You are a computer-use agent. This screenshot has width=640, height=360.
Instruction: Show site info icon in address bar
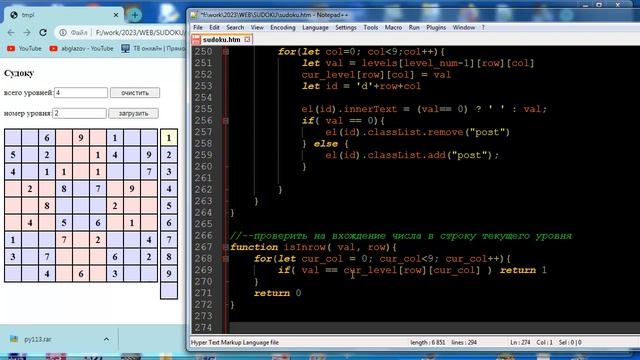62,32
